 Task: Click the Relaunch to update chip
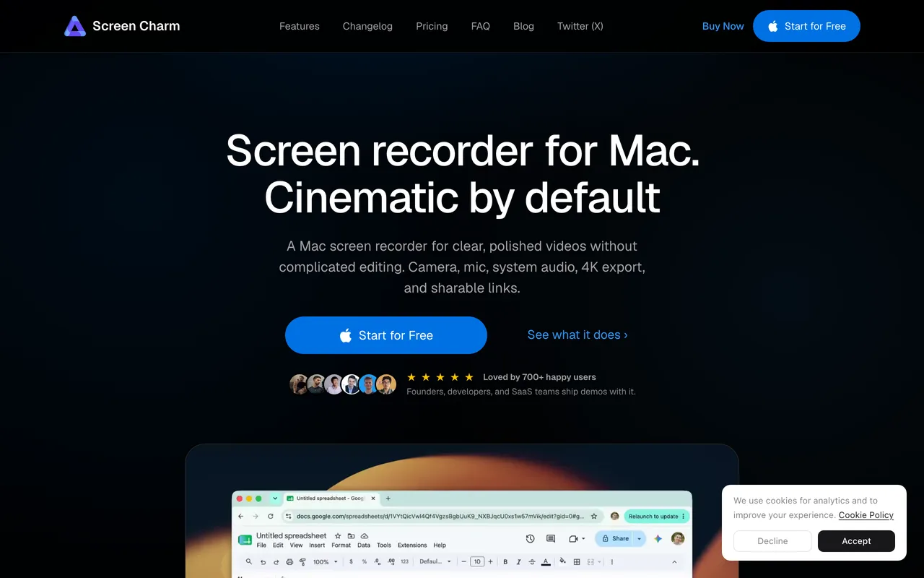(656, 517)
